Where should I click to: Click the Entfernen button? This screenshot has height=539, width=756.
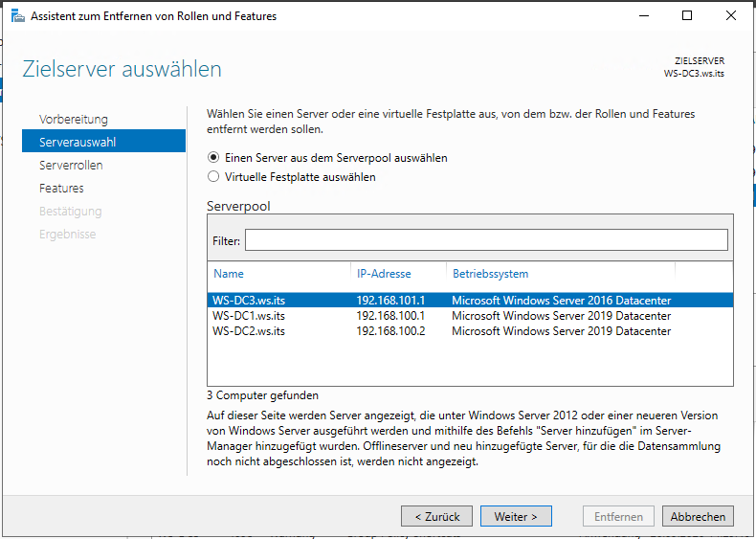[618, 516]
